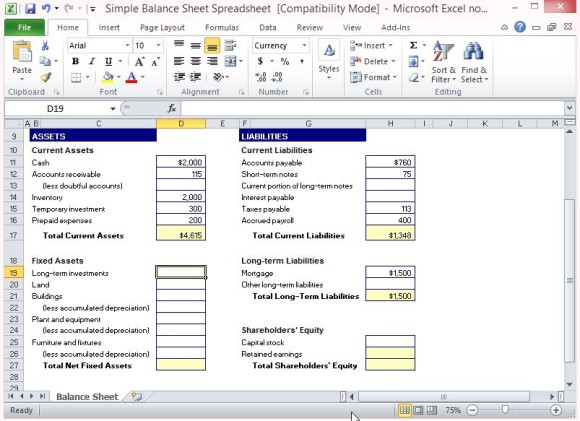The image size is (580, 421).
Task: Open the Currency number format dropdown
Action: [x=304, y=45]
